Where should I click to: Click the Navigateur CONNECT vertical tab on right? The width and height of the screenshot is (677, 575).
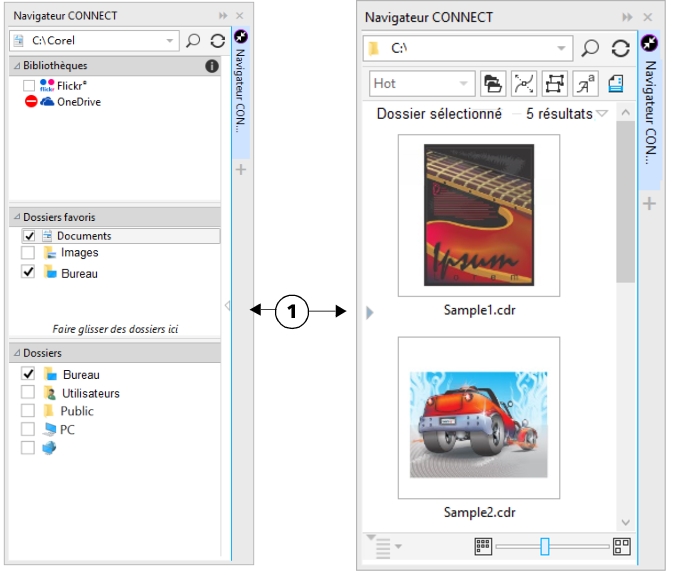pos(649,110)
